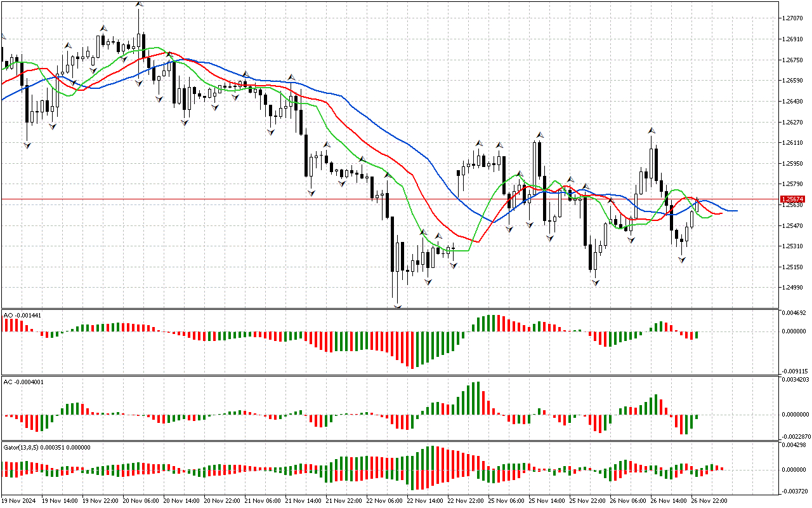The width and height of the screenshot is (812, 508).
Task: Select the 25 Nov 14:00 time label
Action: (x=547, y=501)
